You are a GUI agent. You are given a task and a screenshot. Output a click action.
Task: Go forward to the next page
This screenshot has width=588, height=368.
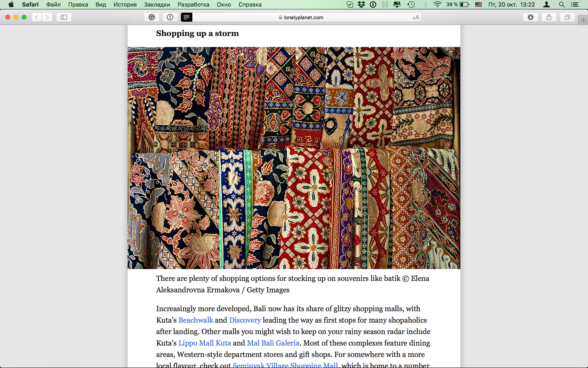[x=47, y=17]
